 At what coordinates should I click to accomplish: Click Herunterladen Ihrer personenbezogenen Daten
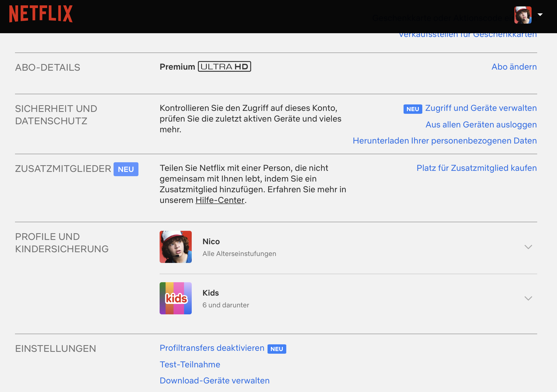click(x=445, y=141)
